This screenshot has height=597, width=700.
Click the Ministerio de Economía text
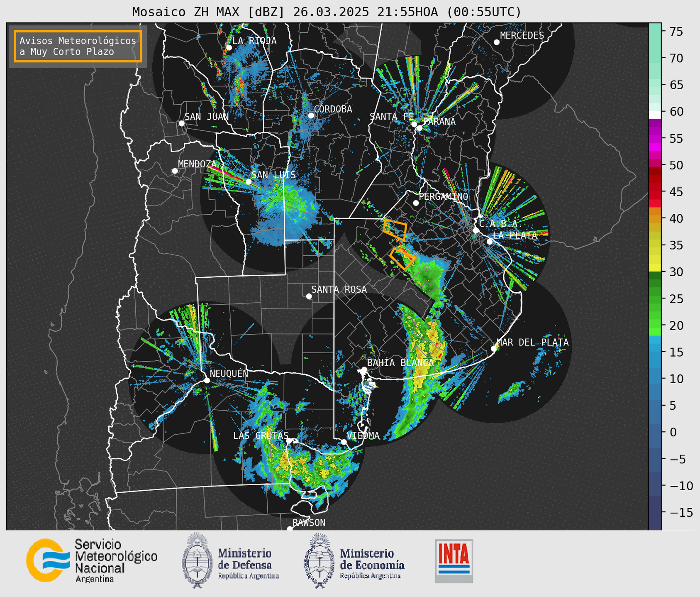pos(372,564)
